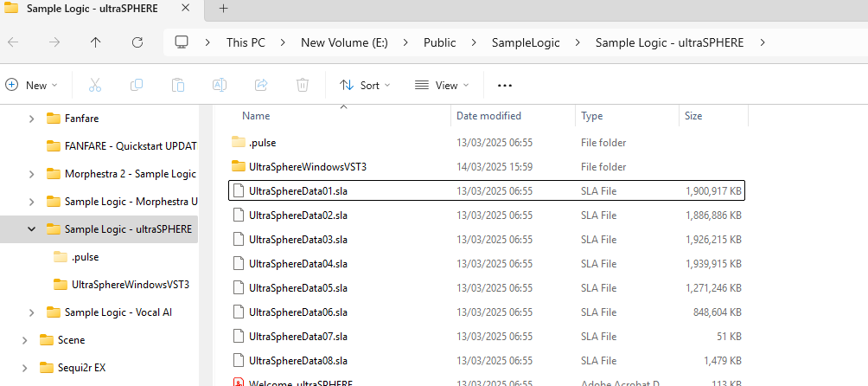868x386 pixels.
Task: Click the Copy icon in toolbar
Action: coord(137,85)
